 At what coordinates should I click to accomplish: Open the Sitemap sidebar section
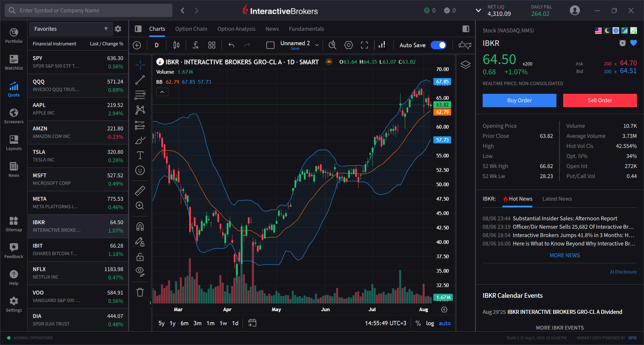pyautogui.click(x=14, y=224)
